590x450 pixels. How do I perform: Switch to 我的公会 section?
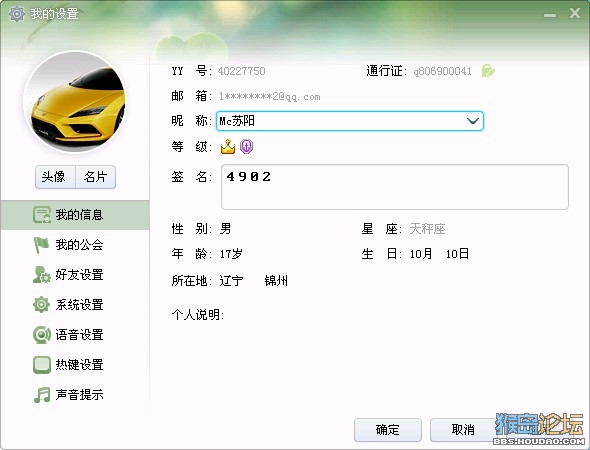pos(75,245)
